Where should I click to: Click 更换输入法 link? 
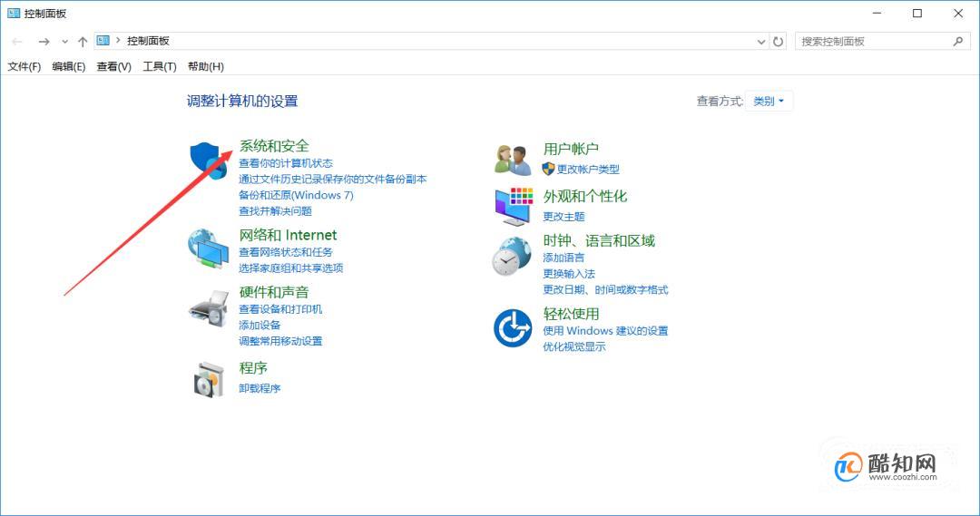coord(569,274)
